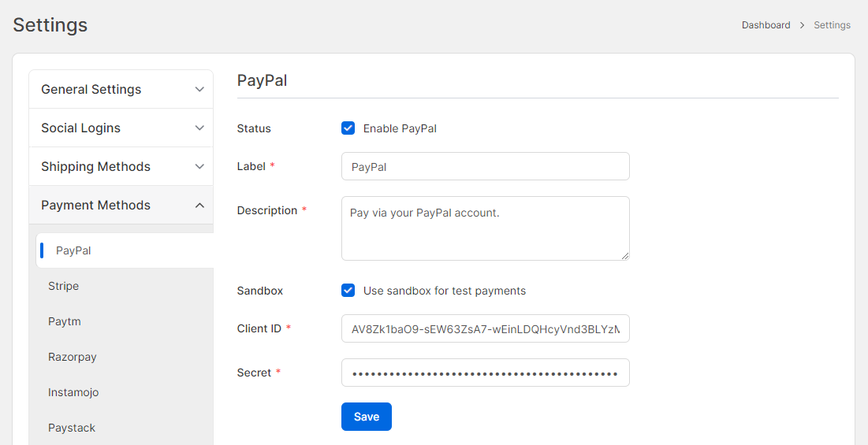Uncheck the Enable PayPal checkbox
Screen dimensions: 868x445
point(348,128)
